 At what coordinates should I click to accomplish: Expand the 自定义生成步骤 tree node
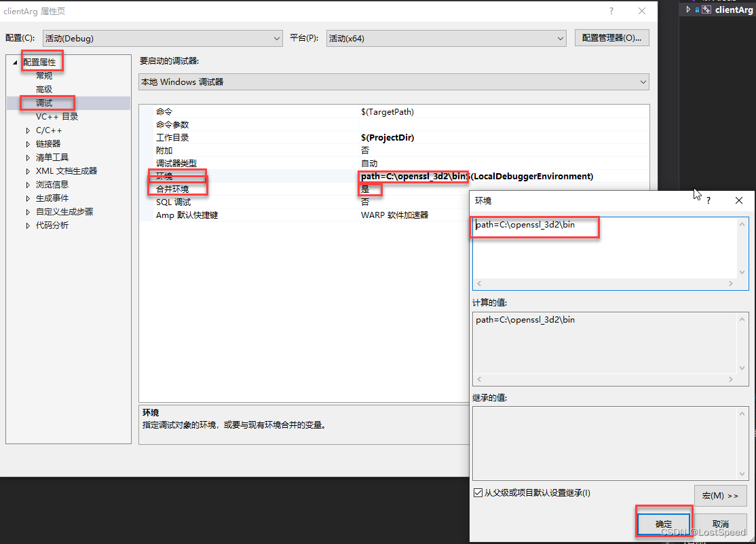pyautogui.click(x=28, y=211)
